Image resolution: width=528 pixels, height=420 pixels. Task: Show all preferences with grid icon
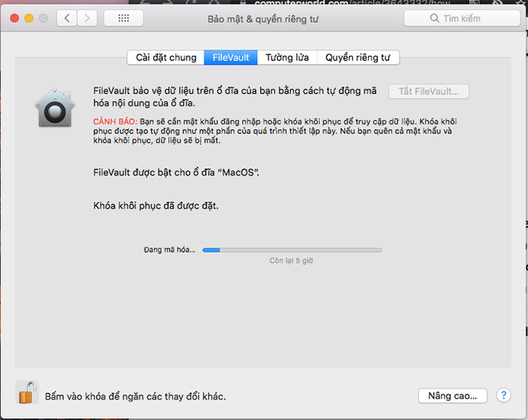tap(124, 18)
